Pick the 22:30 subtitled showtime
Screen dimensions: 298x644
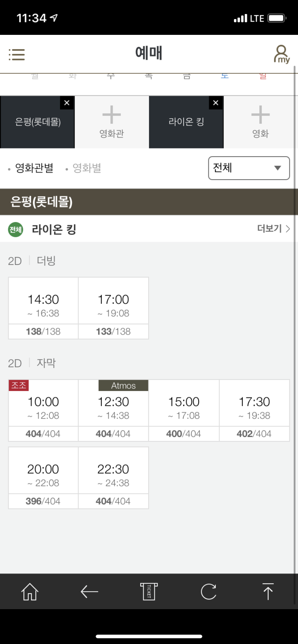tap(113, 478)
